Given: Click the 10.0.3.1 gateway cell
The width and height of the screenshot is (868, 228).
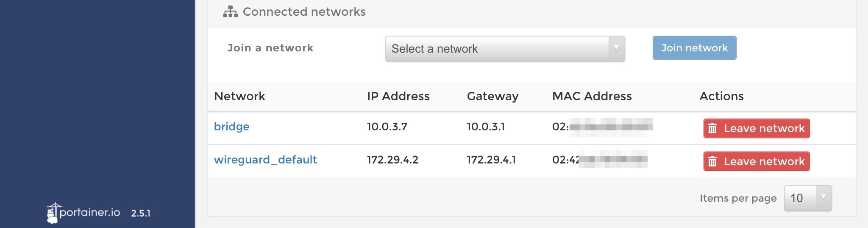Looking at the screenshot, I should 486,127.
